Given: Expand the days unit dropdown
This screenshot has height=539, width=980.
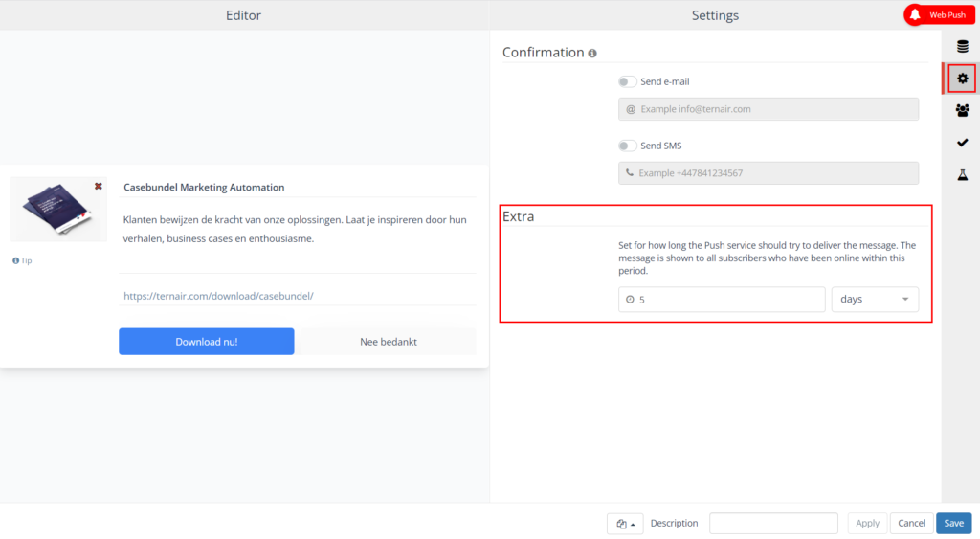Looking at the screenshot, I should pos(875,300).
